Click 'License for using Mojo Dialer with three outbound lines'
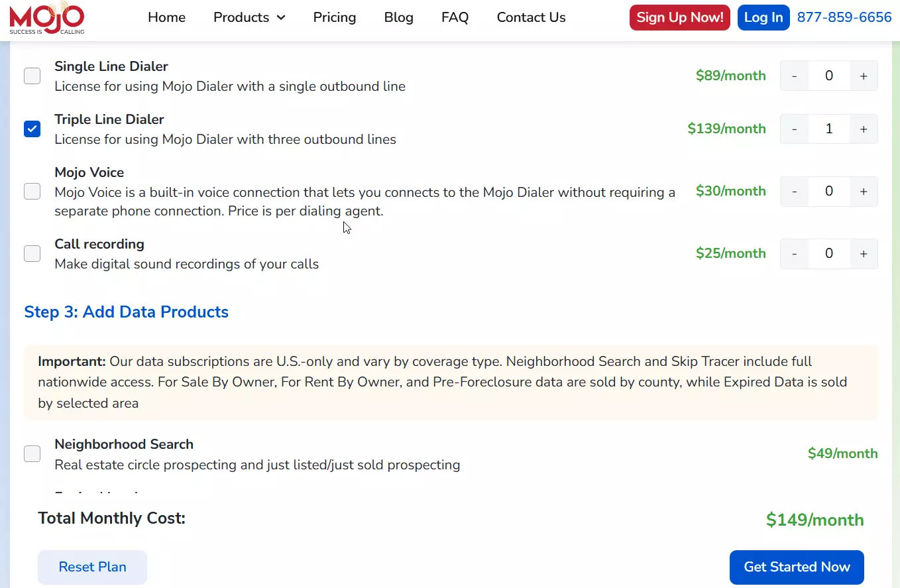 tap(225, 139)
